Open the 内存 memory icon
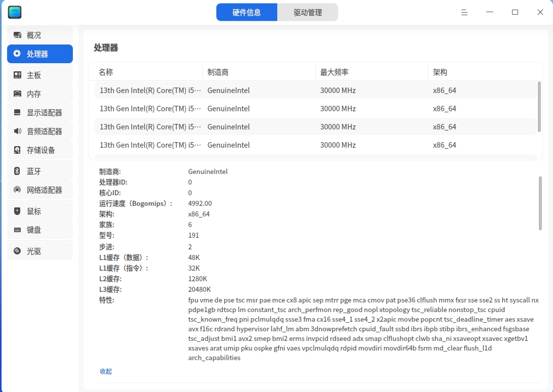 (x=17, y=94)
